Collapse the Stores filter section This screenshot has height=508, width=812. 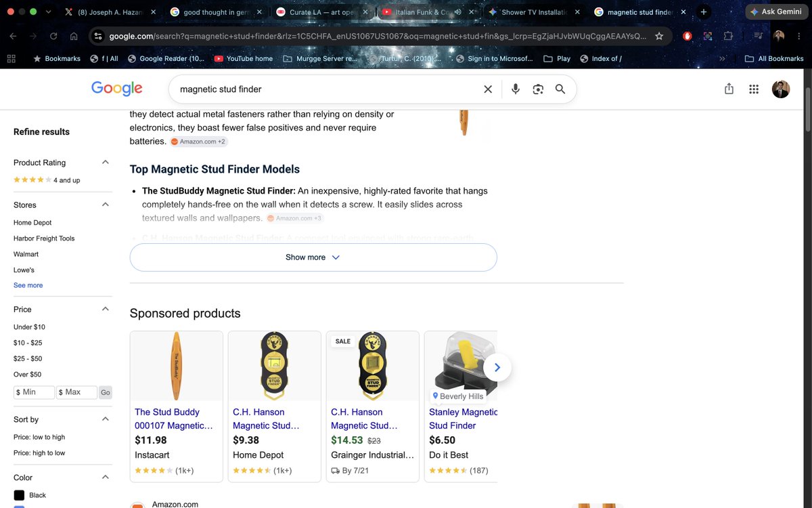[x=105, y=205]
